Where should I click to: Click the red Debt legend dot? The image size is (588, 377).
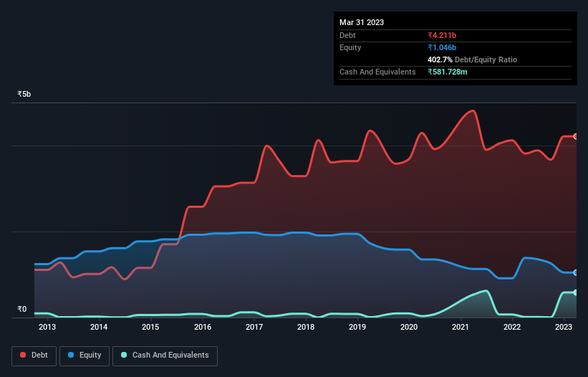pos(23,355)
